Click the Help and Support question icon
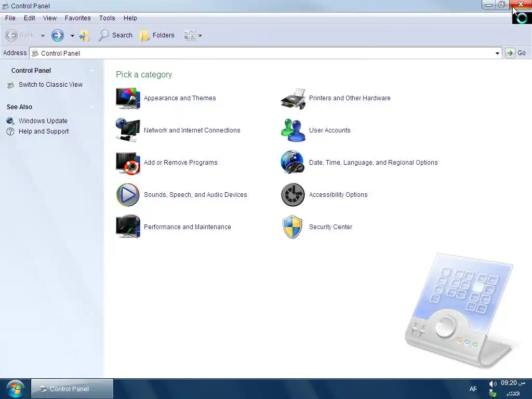The width and height of the screenshot is (532, 399). [10, 131]
